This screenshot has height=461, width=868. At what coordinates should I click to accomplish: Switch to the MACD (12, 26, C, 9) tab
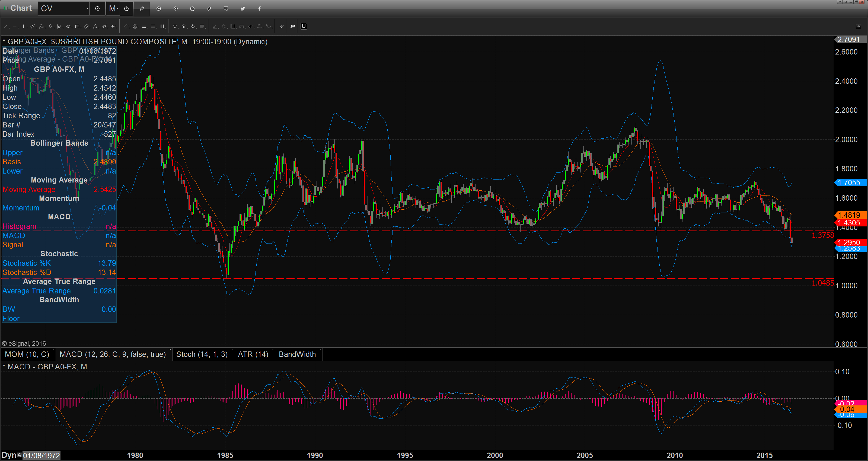coord(113,354)
